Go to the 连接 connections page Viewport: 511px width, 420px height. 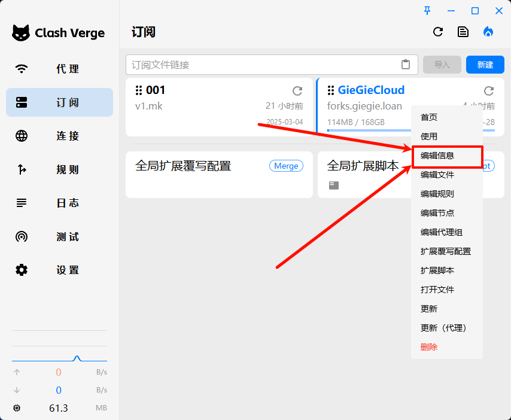click(x=59, y=136)
